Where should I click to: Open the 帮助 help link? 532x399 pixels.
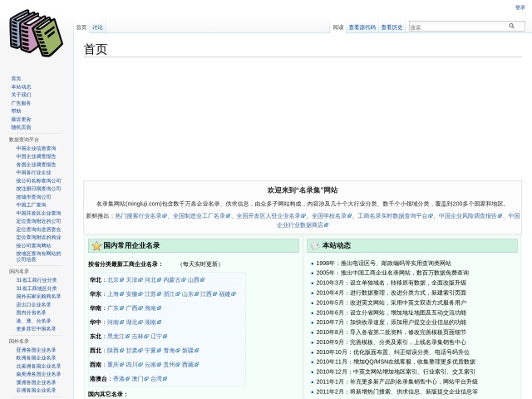[16, 111]
